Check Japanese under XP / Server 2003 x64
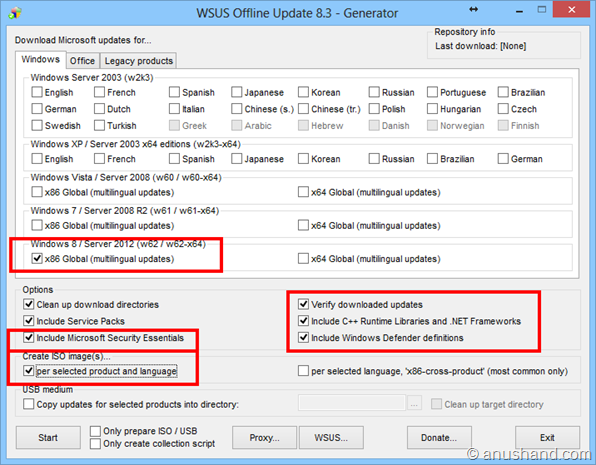Viewport: 596px width, 465px height. click(x=236, y=159)
